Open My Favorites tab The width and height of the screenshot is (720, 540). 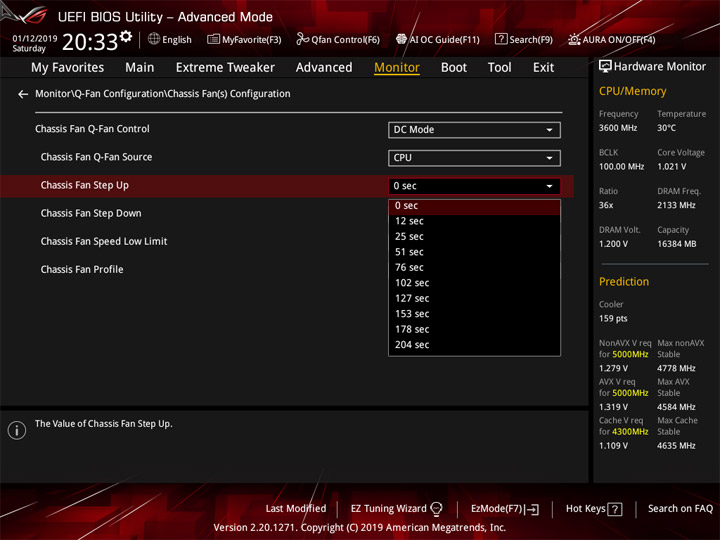[x=68, y=68]
